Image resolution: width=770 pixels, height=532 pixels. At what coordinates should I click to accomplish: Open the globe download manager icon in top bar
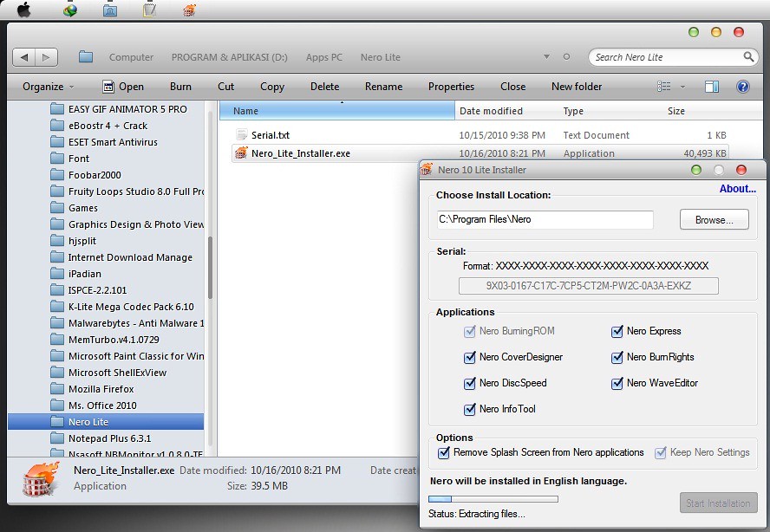click(x=70, y=10)
